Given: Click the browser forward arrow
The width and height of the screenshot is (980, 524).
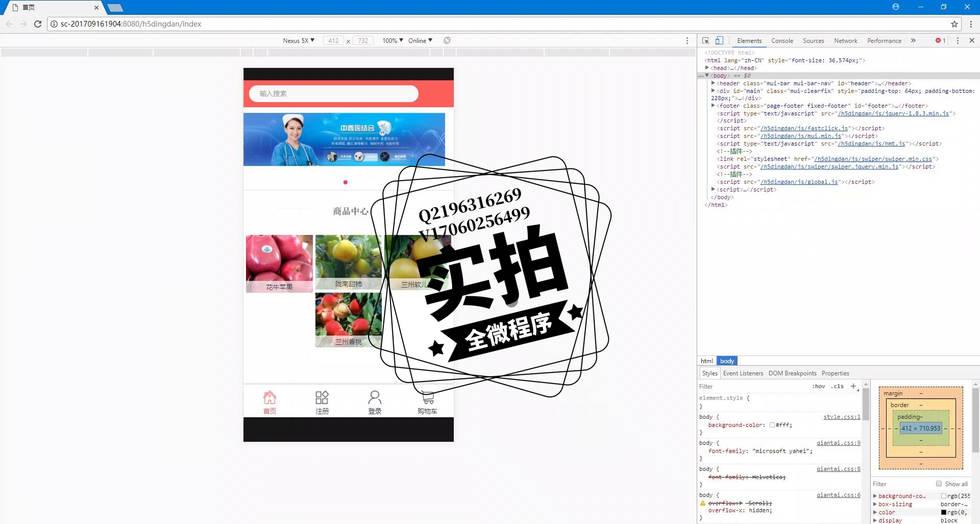Looking at the screenshot, I should [23, 24].
